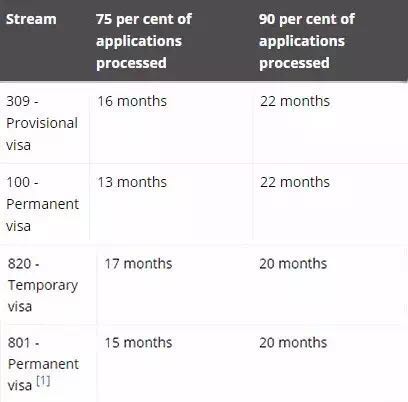Click the 309 - Provisional visa cell

pyautogui.click(x=42, y=123)
